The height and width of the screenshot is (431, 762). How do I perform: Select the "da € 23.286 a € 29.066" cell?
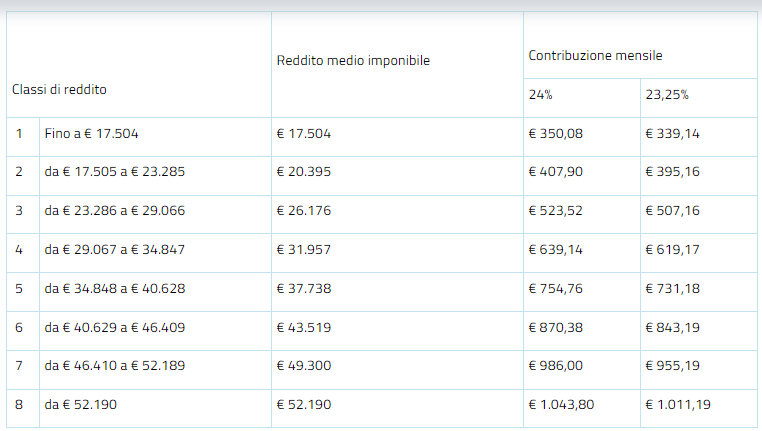[114, 211]
